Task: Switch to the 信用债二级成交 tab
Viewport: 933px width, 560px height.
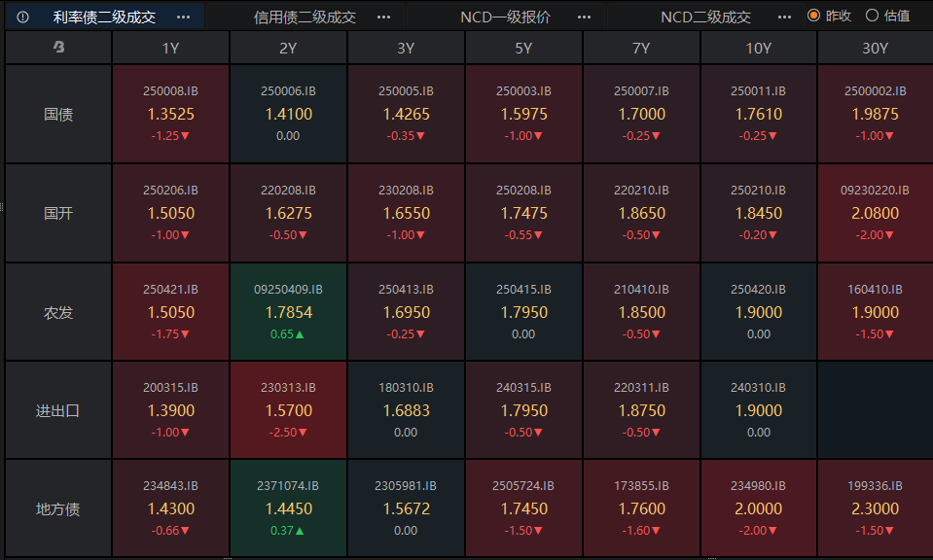Action: 305,17
